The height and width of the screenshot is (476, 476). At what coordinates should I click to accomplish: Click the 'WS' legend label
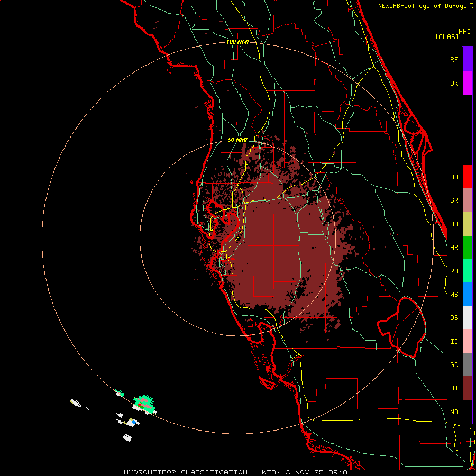(454, 295)
